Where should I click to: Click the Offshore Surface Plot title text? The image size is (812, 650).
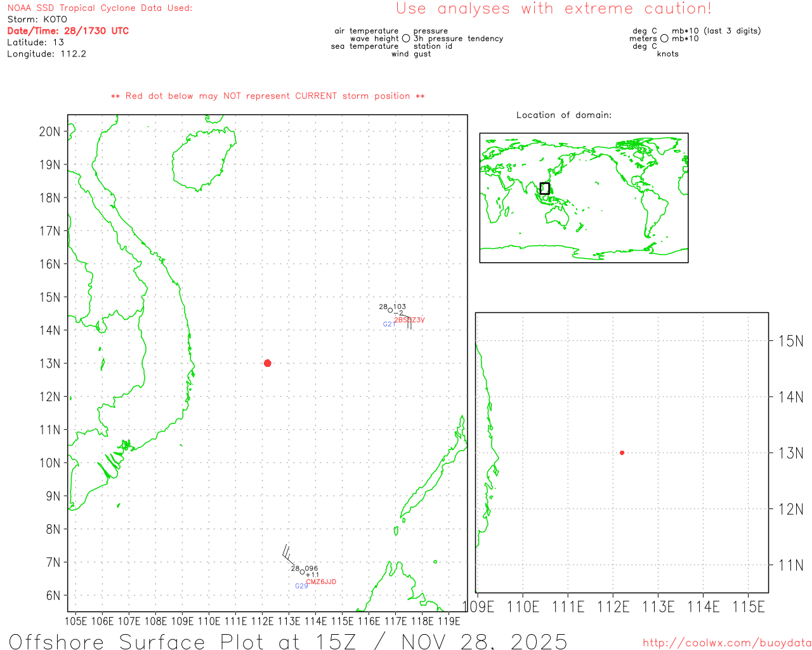tap(288, 641)
